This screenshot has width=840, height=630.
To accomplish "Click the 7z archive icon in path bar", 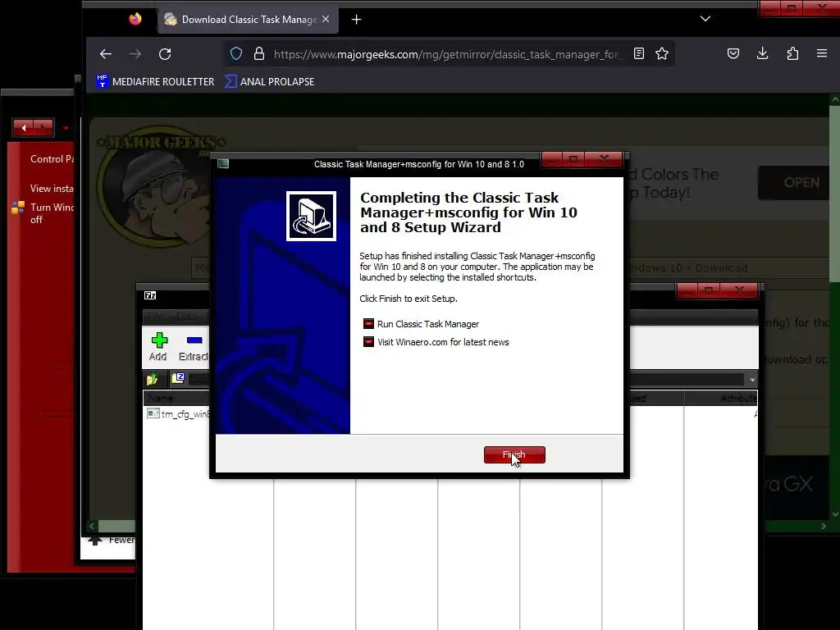I will click(x=178, y=379).
